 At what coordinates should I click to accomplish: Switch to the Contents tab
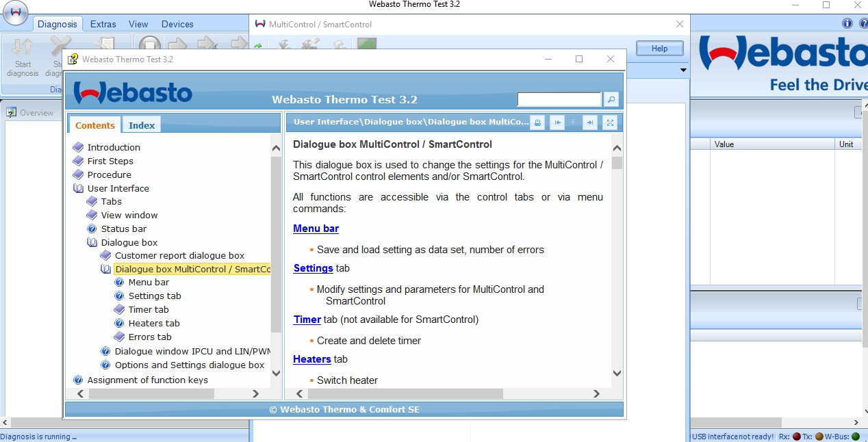[x=95, y=125]
